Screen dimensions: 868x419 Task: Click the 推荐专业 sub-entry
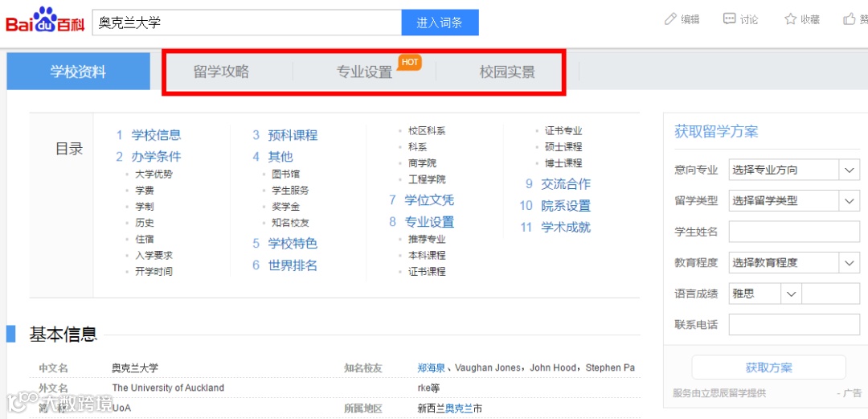point(427,240)
